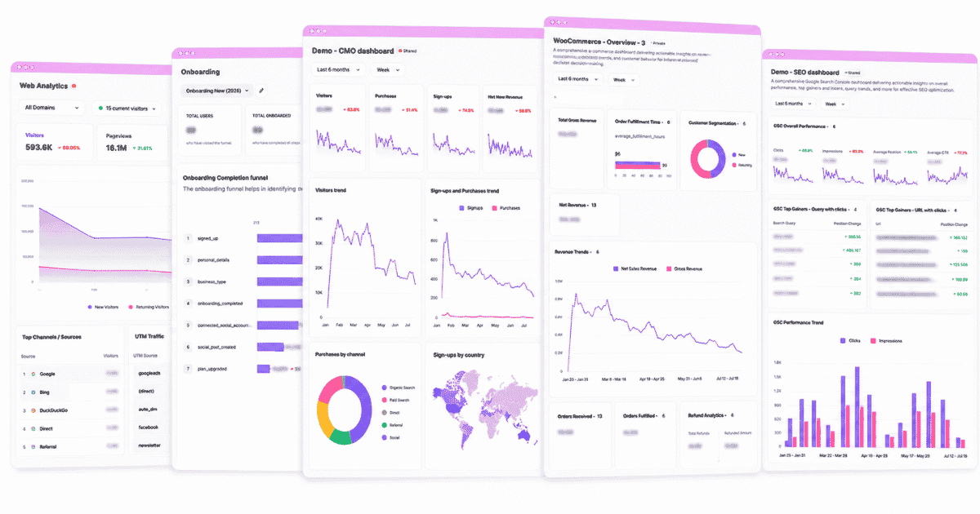Select newsletter row in UTM Traffic
This screenshot has height=514, width=980.
tap(151, 445)
